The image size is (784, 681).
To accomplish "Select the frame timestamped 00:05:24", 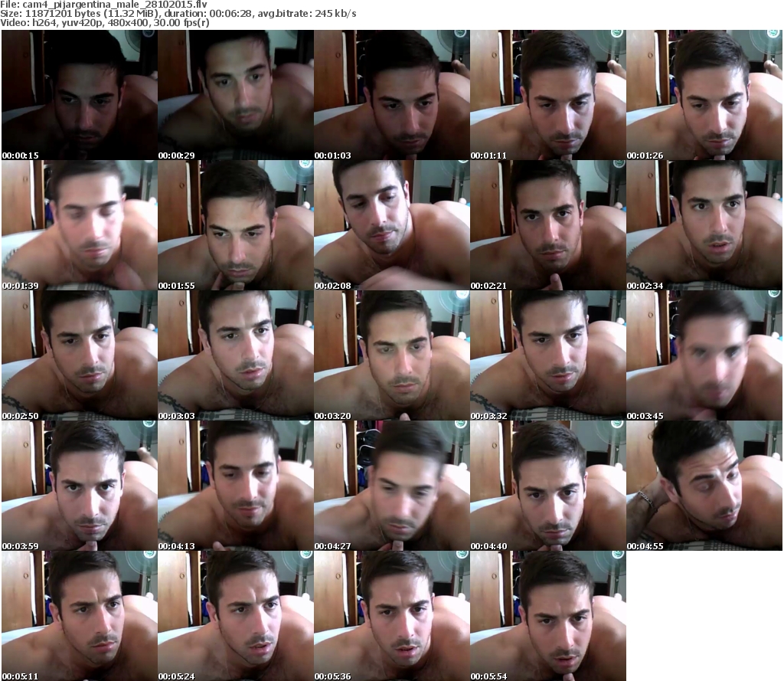I will tap(236, 616).
